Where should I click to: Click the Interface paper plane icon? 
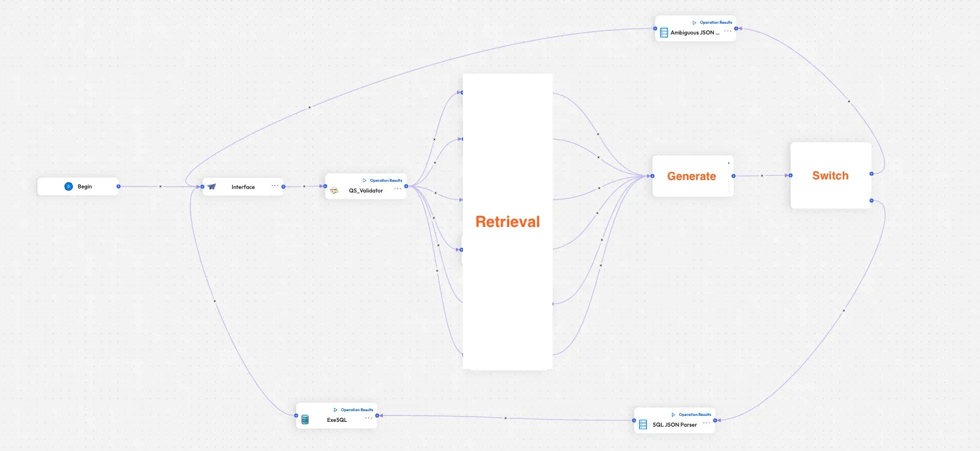click(x=212, y=187)
